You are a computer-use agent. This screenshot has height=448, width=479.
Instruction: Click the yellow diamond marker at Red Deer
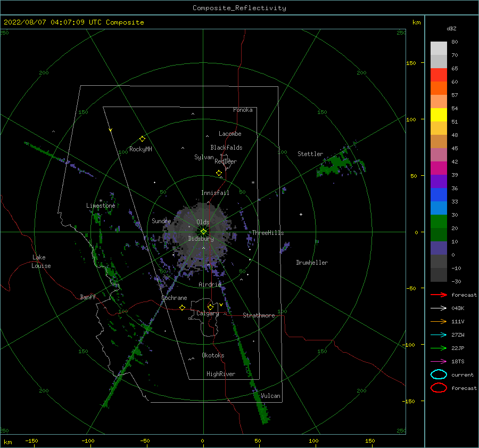219,173
